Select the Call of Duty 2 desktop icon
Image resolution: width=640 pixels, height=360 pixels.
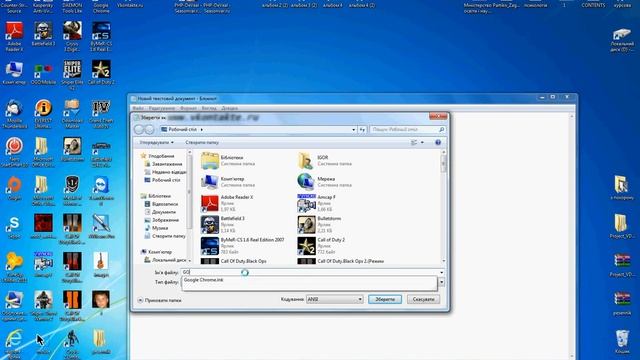click(x=101, y=72)
